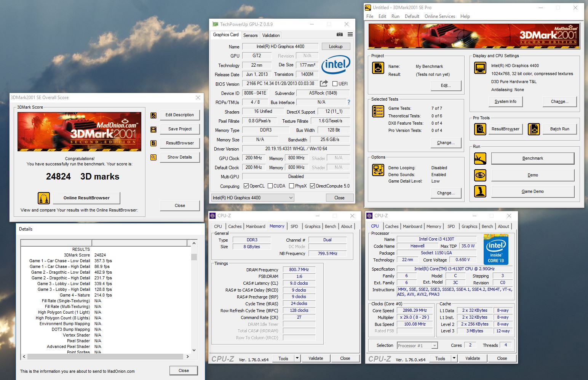588x380 pixels.
Task: Open Tools dropdown arrow in CPU-Z CPU window
Action: coord(454,358)
